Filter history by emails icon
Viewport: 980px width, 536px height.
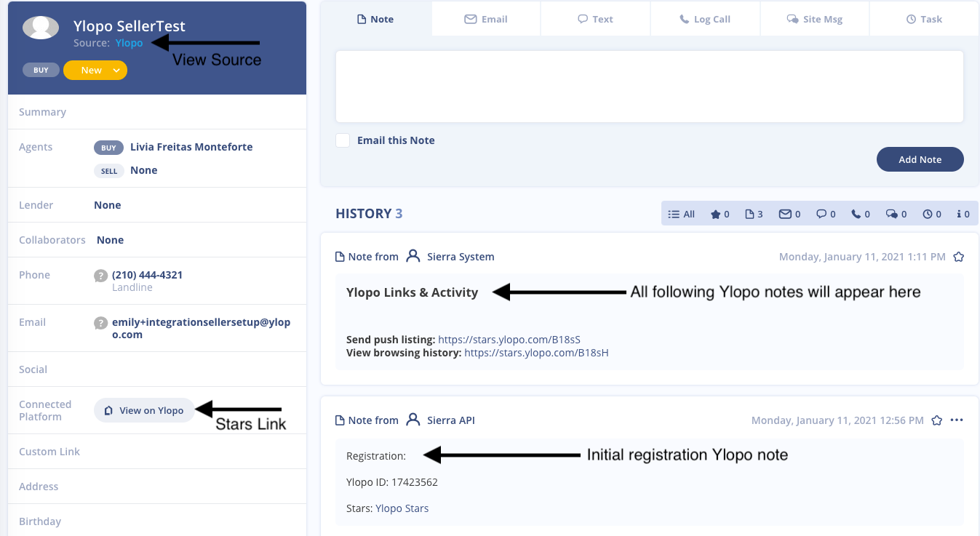(789, 214)
